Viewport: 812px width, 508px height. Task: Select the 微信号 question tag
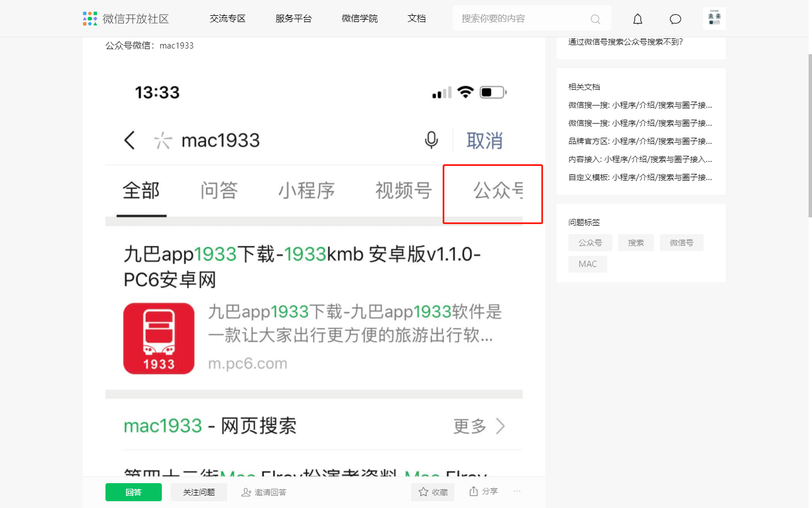coord(682,243)
